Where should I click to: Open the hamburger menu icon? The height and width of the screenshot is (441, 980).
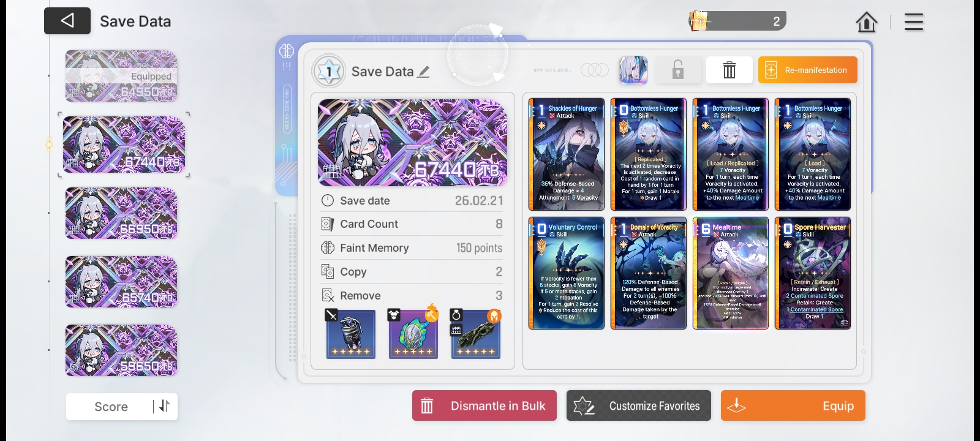pos(913,22)
